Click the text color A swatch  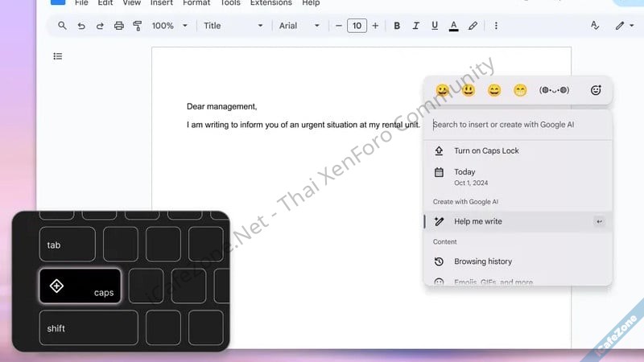tap(453, 26)
